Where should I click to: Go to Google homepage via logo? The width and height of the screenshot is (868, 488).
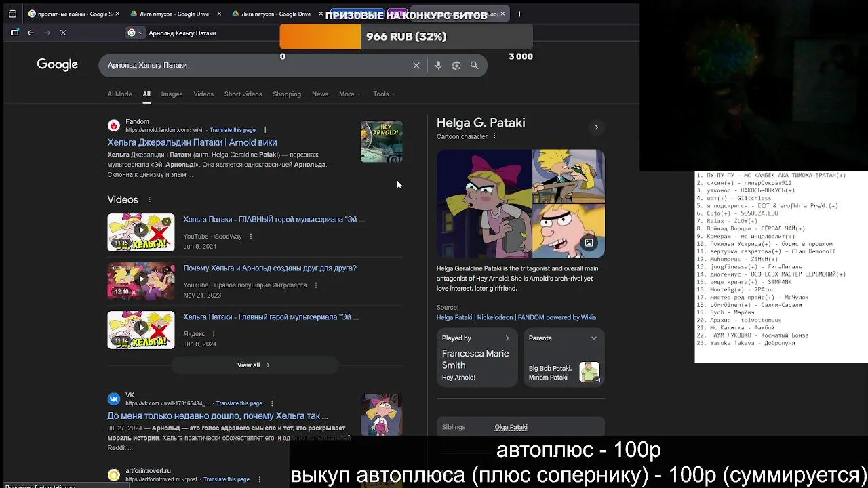58,65
